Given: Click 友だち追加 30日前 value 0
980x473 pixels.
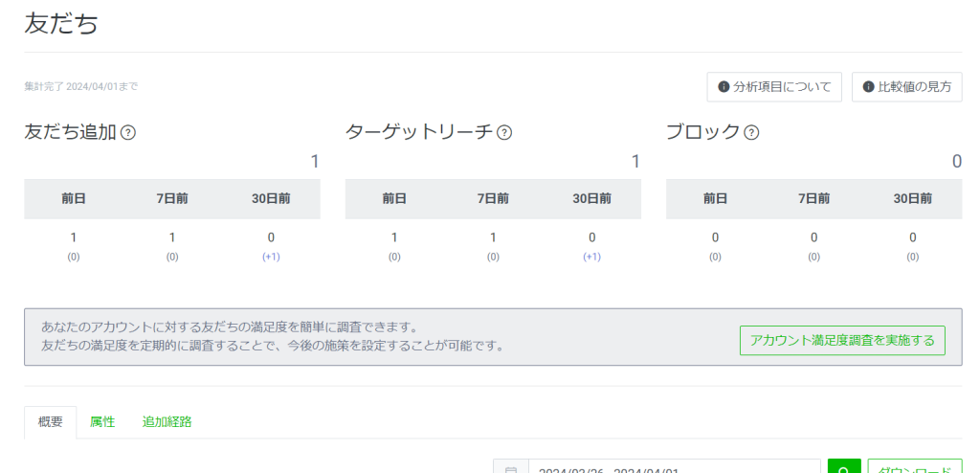Looking at the screenshot, I should 271,237.
